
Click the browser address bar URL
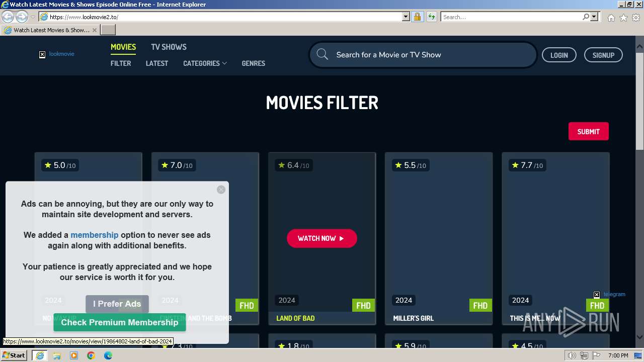pyautogui.click(x=220, y=17)
